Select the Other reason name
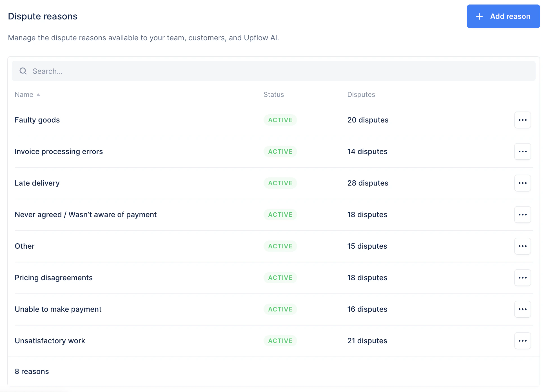 24,246
